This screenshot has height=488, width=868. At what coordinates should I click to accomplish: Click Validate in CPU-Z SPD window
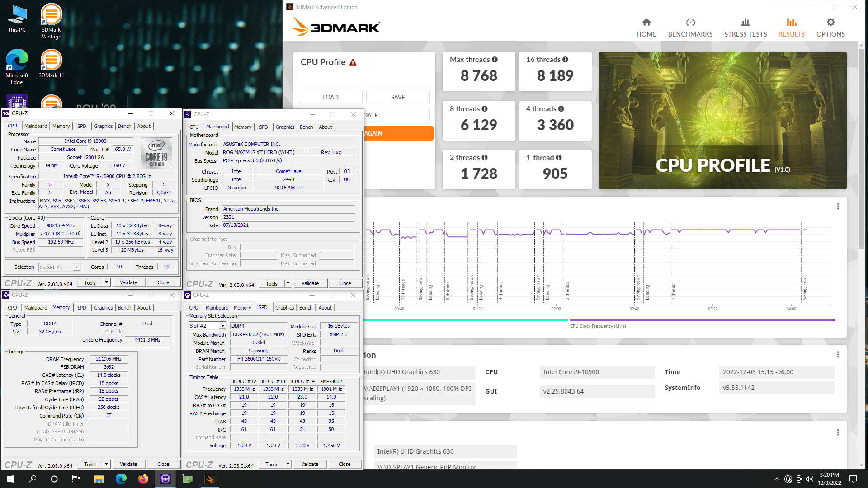(x=310, y=464)
